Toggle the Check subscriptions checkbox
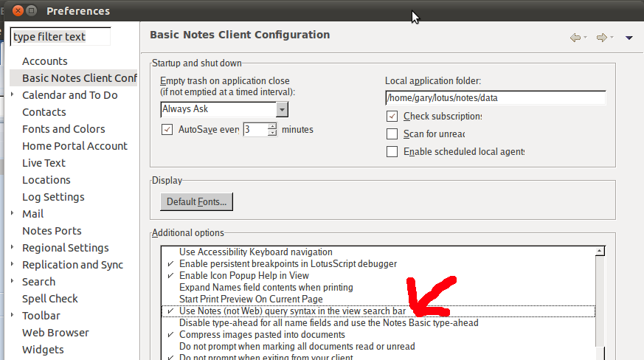Image resolution: width=644 pixels, height=360 pixels. pos(392,117)
